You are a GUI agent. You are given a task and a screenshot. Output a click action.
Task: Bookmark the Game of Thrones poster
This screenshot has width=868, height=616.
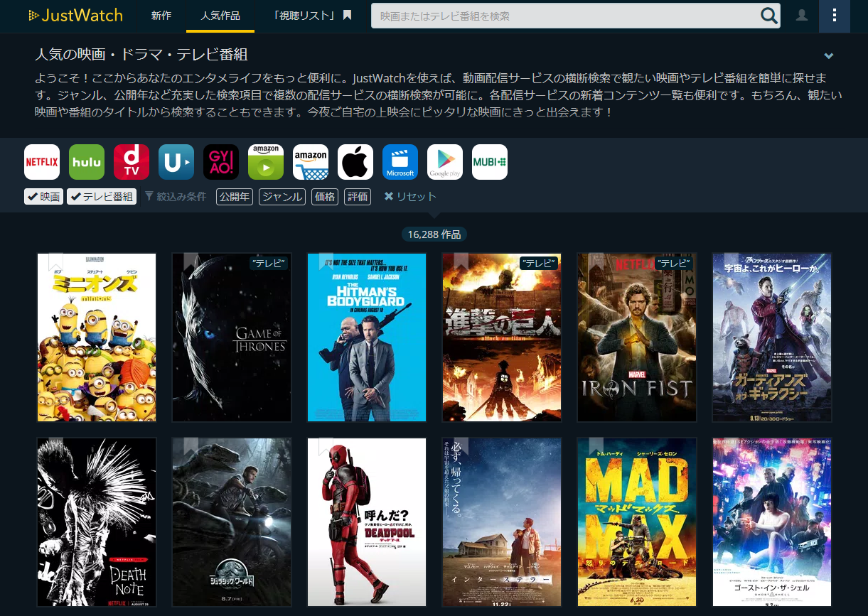191,262
